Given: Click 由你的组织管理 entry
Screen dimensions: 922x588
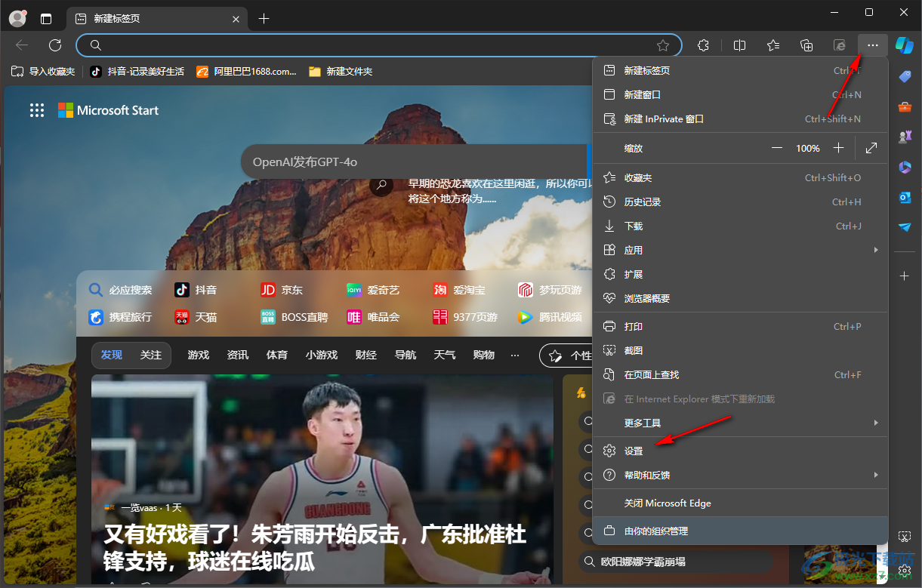Looking at the screenshot, I should click(x=740, y=531).
